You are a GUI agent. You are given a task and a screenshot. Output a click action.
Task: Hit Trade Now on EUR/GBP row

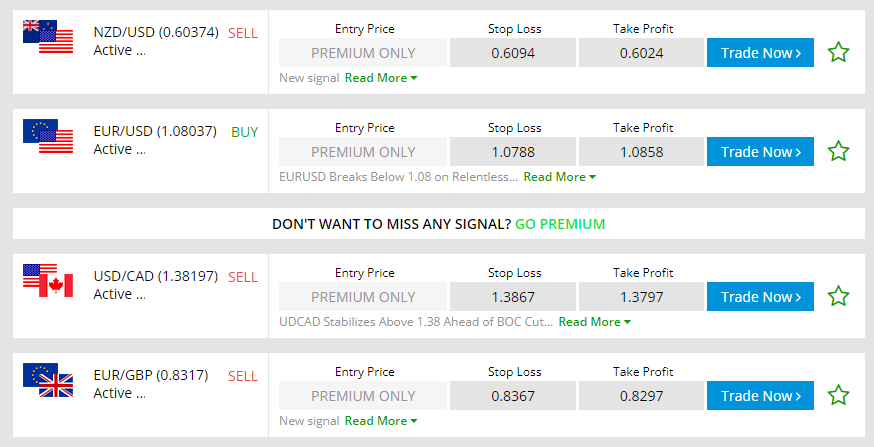pos(760,395)
